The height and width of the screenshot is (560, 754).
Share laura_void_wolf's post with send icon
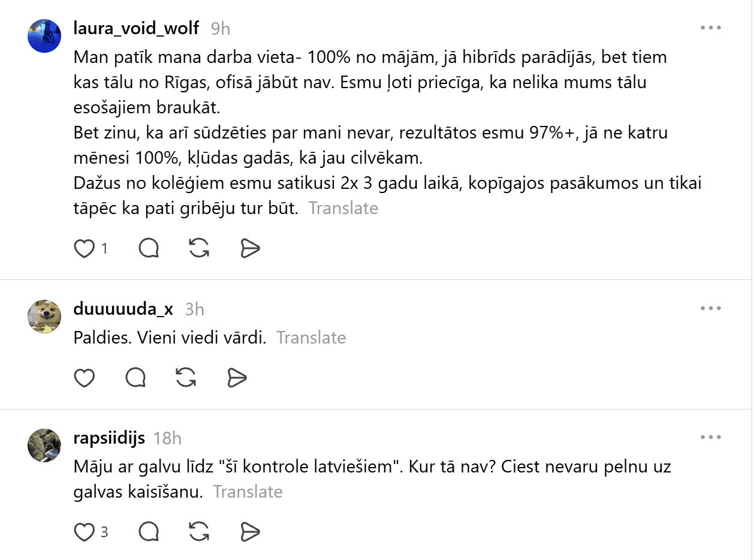pyautogui.click(x=250, y=248)
